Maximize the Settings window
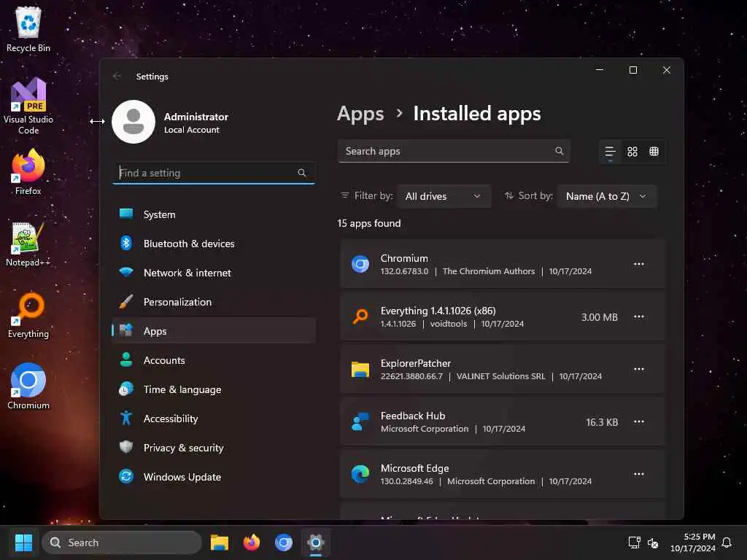747x560 pixels. click(633, 70)
